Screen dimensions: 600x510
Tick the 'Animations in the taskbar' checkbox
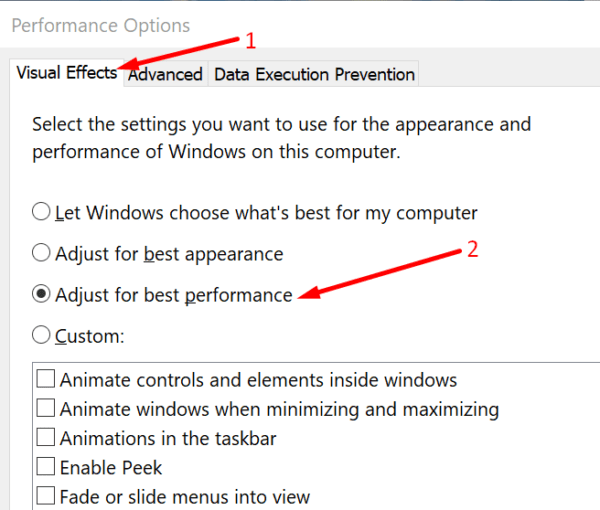(x=46, y=438)
